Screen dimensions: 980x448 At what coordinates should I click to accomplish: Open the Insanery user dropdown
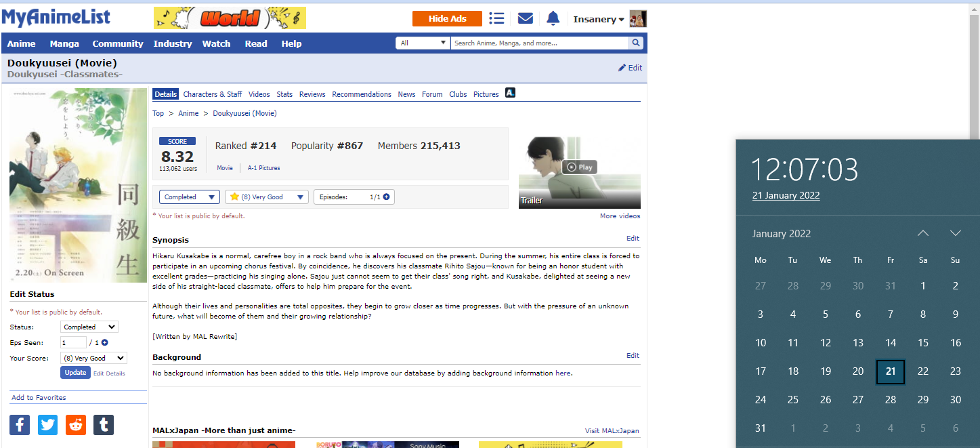(x=599, y=19)
